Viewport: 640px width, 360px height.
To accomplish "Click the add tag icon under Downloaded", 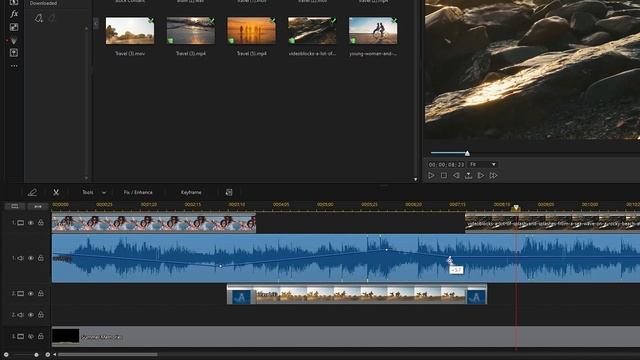I will [x=38, y=18].
